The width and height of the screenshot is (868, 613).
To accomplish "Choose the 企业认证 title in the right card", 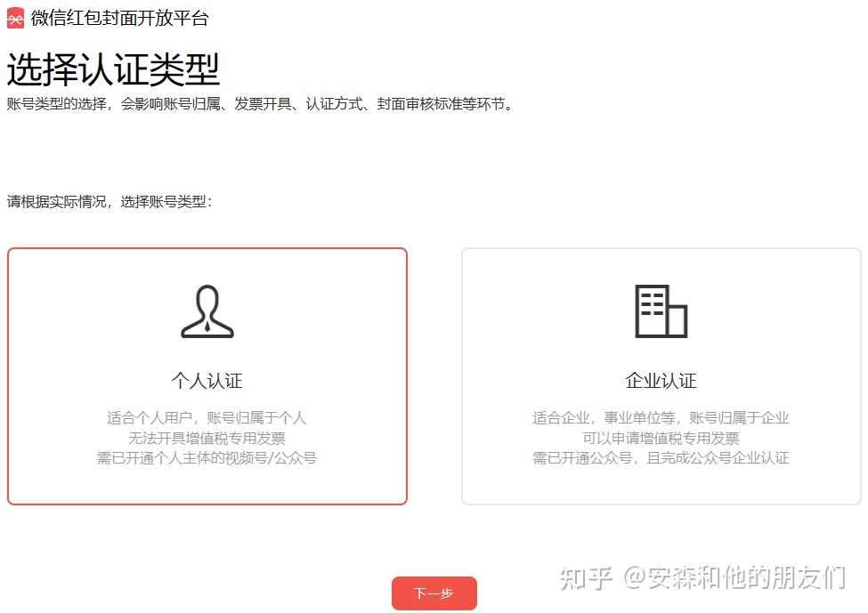I will (x=661, y=381).
